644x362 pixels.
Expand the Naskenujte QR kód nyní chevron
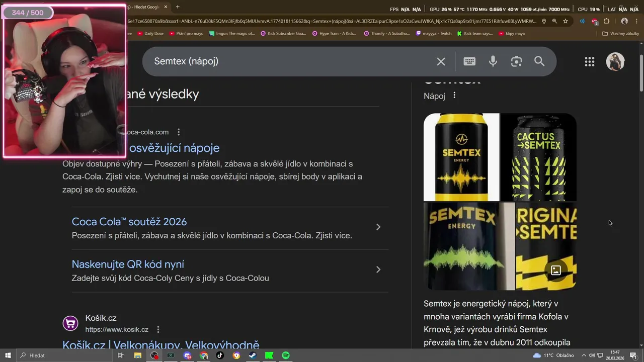[378, 270]
